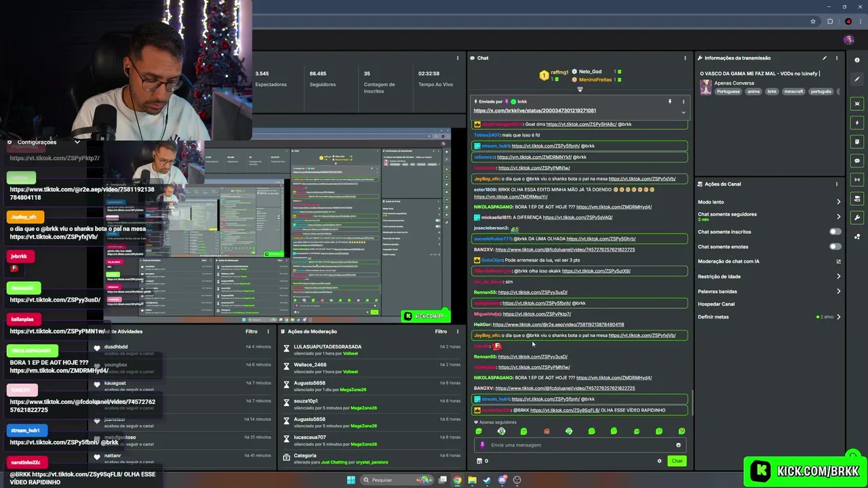Toggle Chat somente inscritos switch

[835, 232]
